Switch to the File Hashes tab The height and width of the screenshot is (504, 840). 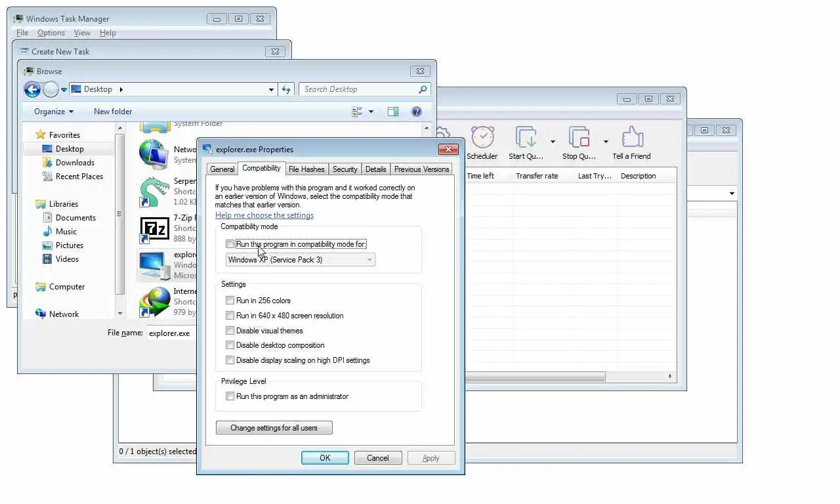pyautogui.click(x=306, y=169)
